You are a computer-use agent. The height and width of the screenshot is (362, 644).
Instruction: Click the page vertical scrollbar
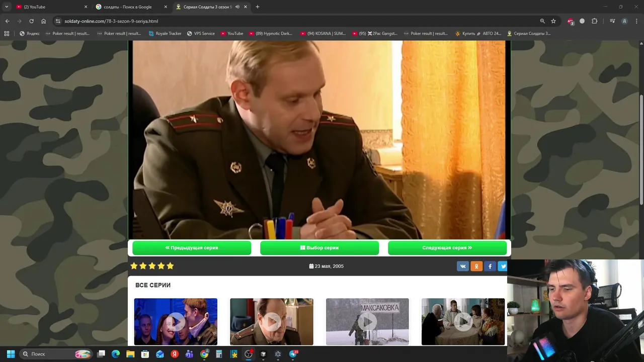pyautogui.click(x=641, y=149)
